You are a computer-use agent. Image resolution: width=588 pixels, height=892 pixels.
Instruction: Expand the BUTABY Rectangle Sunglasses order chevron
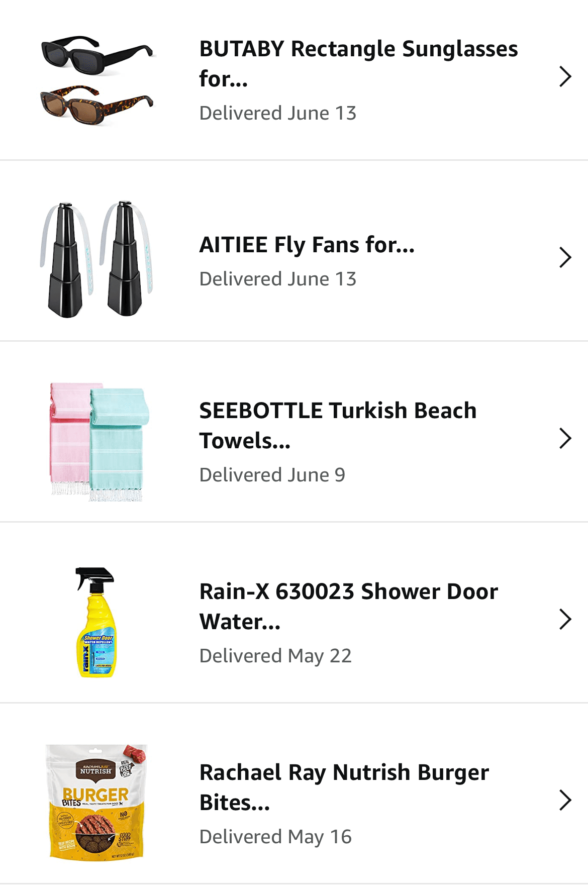point(565,77)
